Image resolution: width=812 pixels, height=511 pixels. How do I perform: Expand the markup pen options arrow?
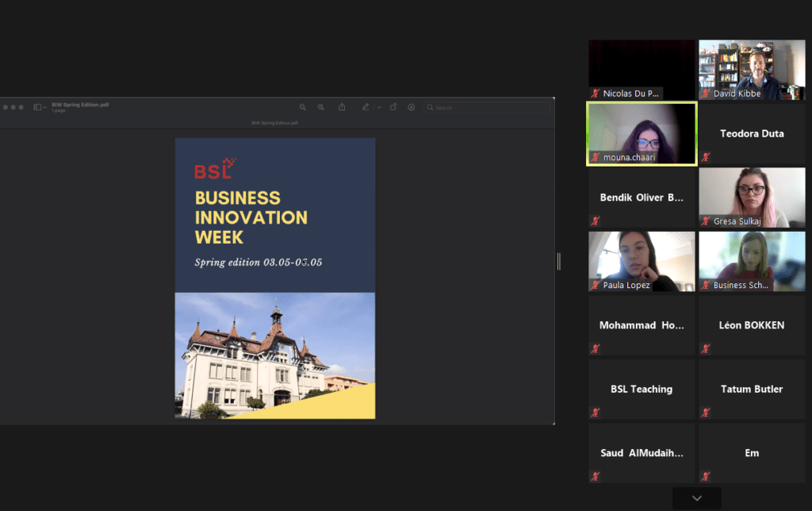(x=378, y=107)
